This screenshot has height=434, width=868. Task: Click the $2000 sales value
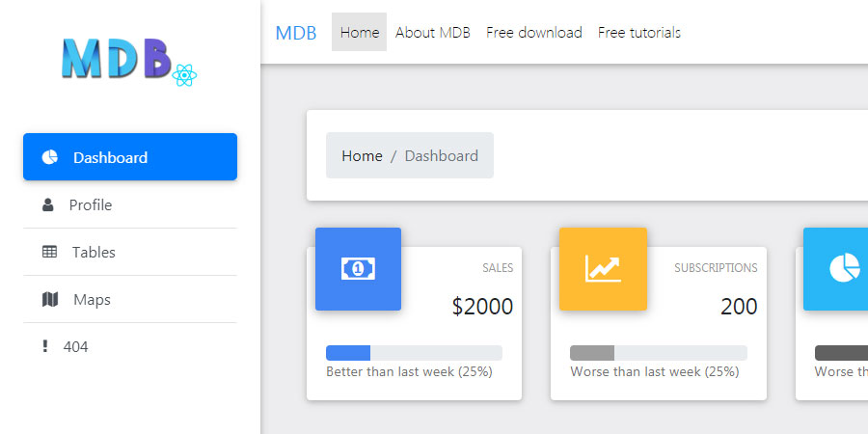click(483, 306)
